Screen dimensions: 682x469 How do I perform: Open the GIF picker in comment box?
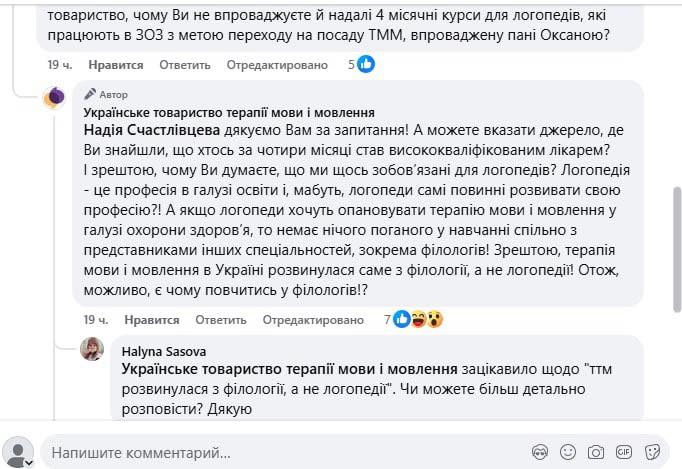click(625, 452)
